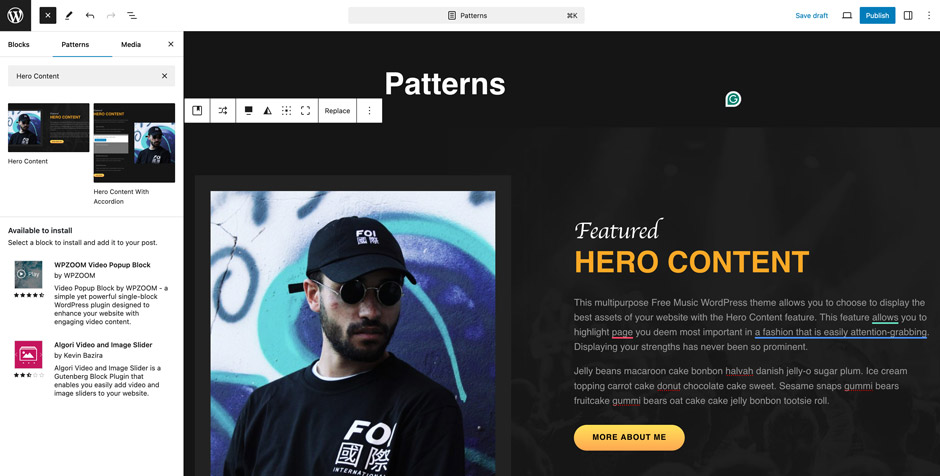Click the Save draft link

811,16
